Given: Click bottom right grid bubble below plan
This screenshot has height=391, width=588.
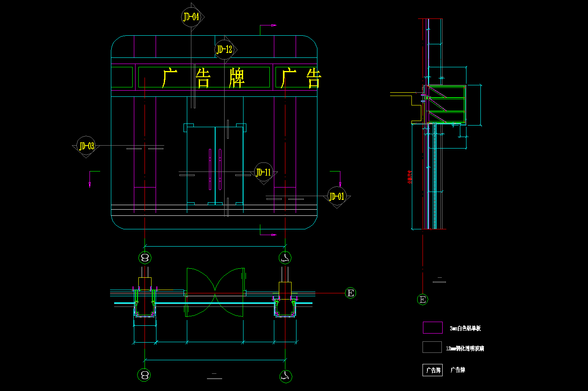Looking at the screenshot, I should pyautogui.click(x=286, y=376).
